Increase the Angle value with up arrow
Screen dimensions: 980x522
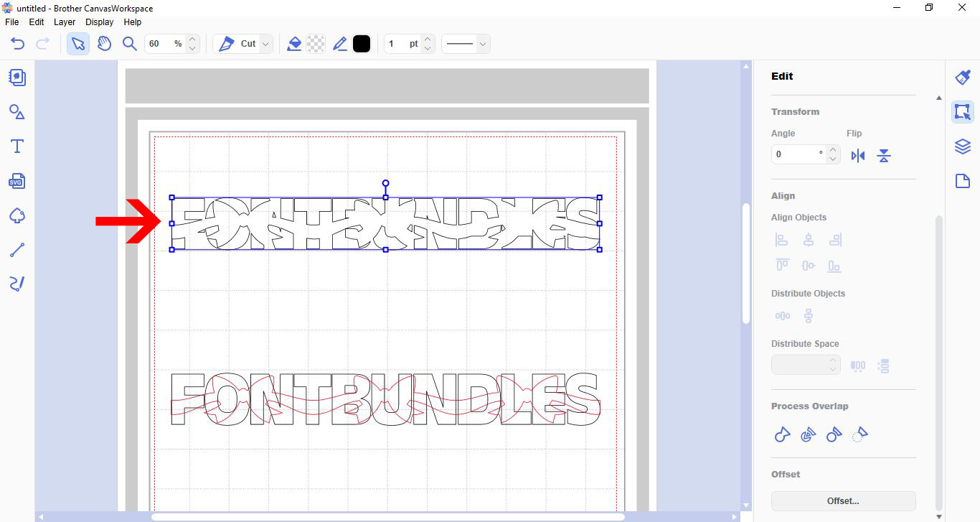(x=833, y=150)
